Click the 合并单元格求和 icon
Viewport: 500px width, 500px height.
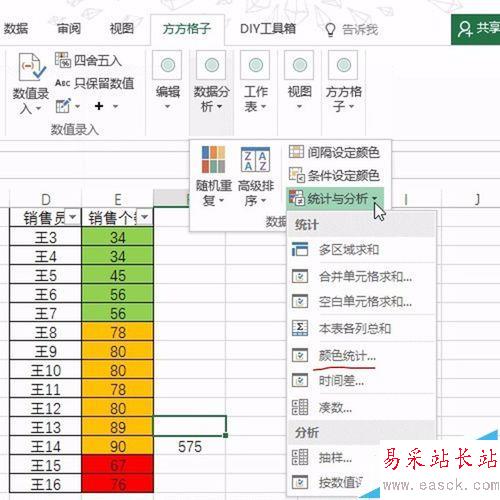click(300, 276)
